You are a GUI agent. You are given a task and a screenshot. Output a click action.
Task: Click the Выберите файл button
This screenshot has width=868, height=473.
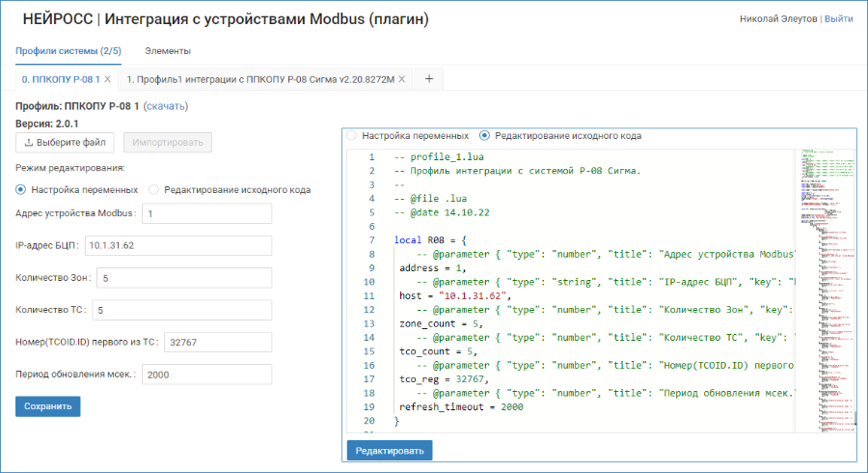coord(65,142)
